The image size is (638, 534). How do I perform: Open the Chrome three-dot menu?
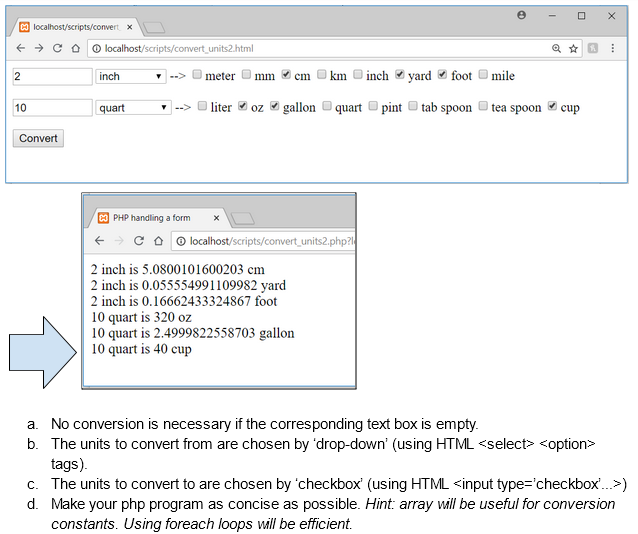(612, 48)
